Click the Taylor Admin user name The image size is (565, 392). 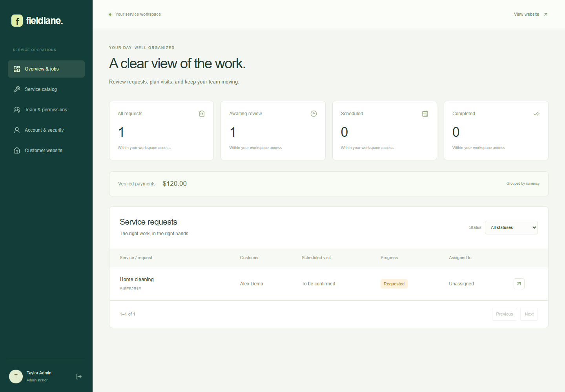pyautogui.click(x=39, y=373)
